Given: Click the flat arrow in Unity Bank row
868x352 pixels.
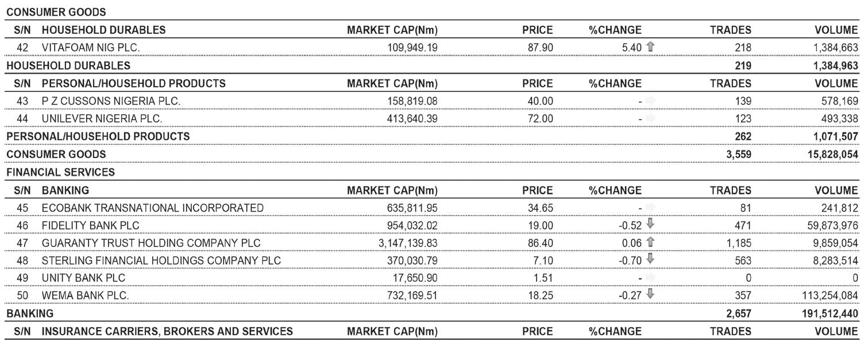Looking at the screenshot, I should point(650,278).
